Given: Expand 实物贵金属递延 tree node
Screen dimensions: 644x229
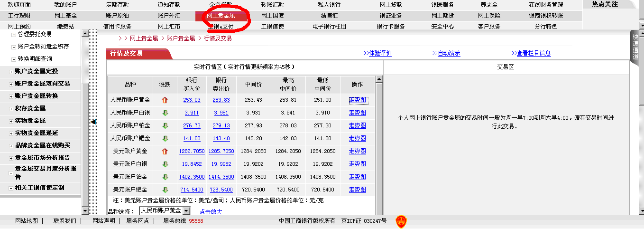Looking at the screenshot, I should (11, 134).
